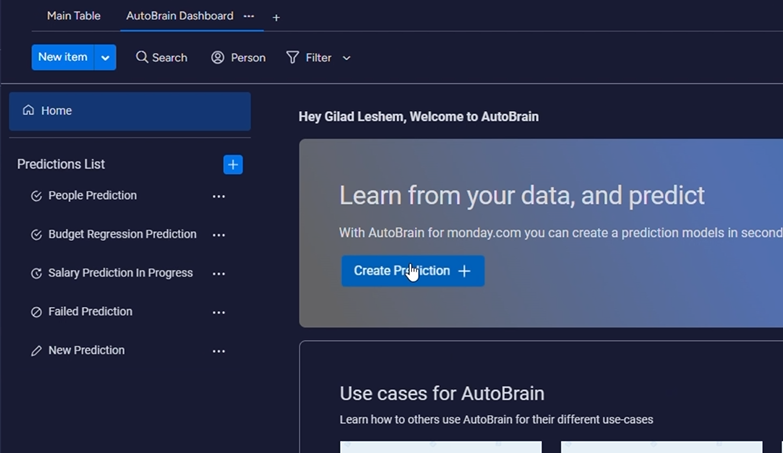Expand the Filter dropdown chevron
Viewport: 783px width, 453px height.
click(x=347, y=58)
